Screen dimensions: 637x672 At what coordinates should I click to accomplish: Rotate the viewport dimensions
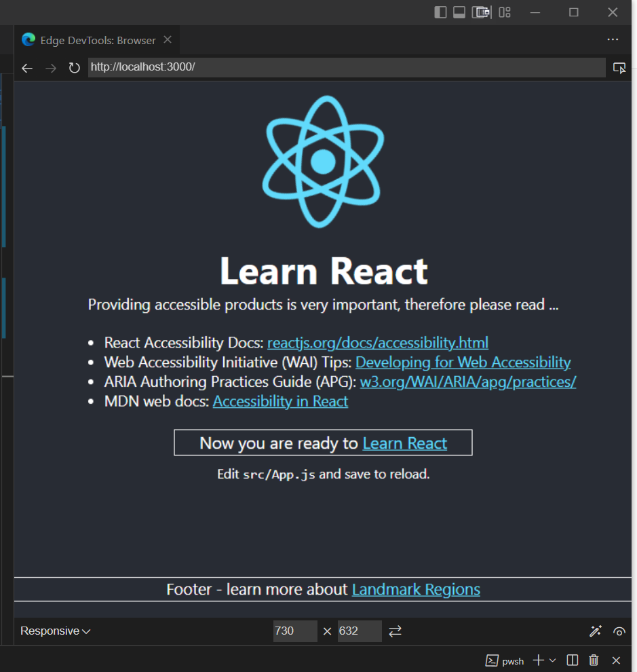point(395,631)
